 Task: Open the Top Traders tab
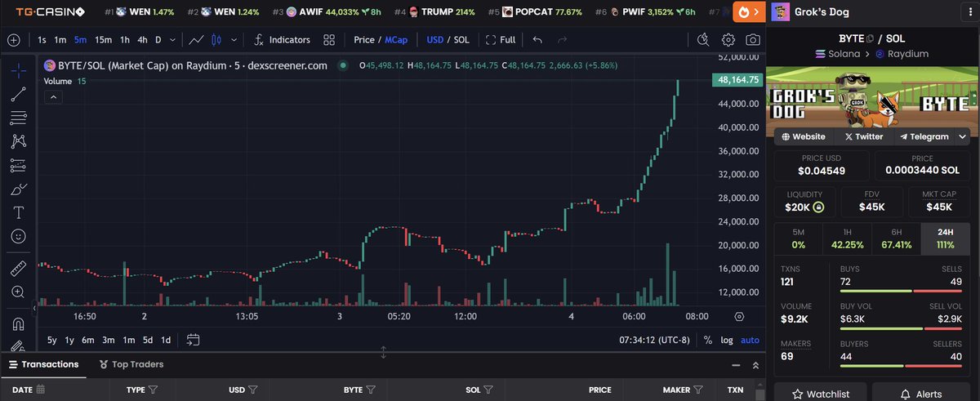pyautogui.click(x=131, y=364)
